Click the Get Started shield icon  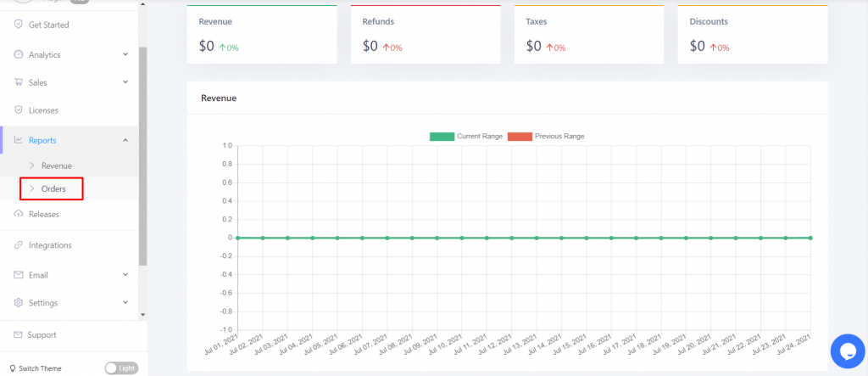click(x=19, y=25)
